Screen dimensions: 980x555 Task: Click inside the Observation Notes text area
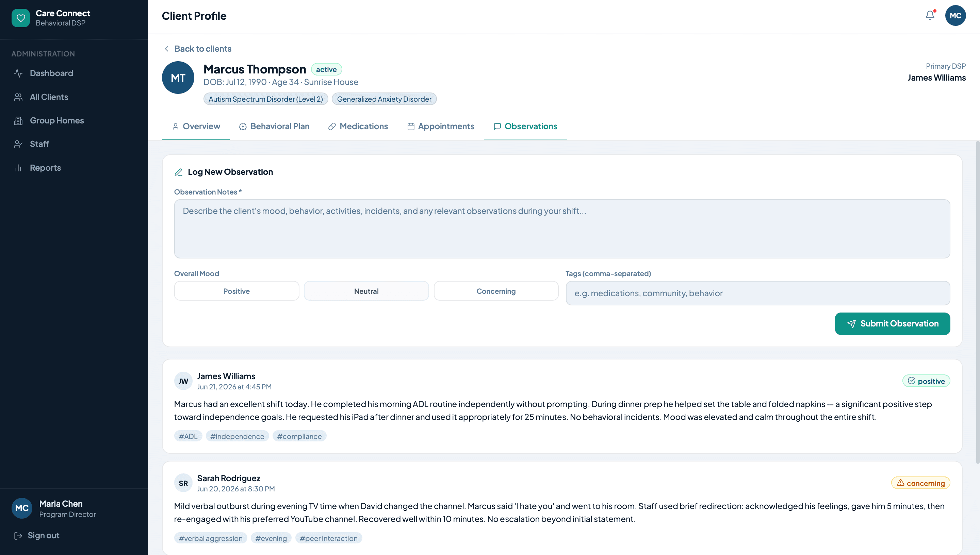(562, 229)
